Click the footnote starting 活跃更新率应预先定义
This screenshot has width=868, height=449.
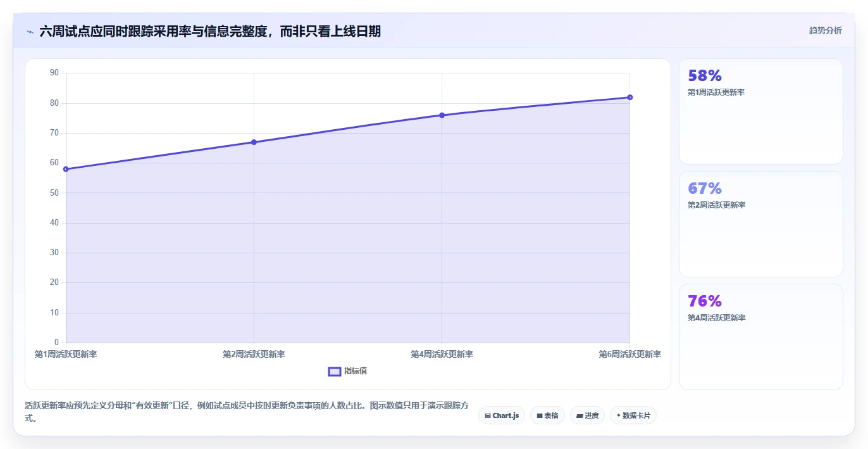pos(247,412)
